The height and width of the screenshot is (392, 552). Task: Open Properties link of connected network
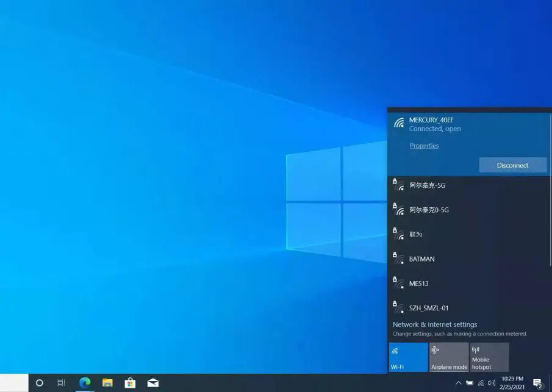[x=424, y=146]
